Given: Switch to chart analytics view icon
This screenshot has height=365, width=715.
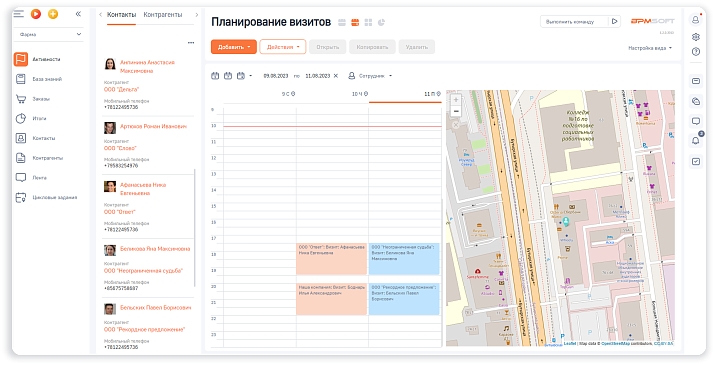Looking at the screenshot, I should pos(381,22).
